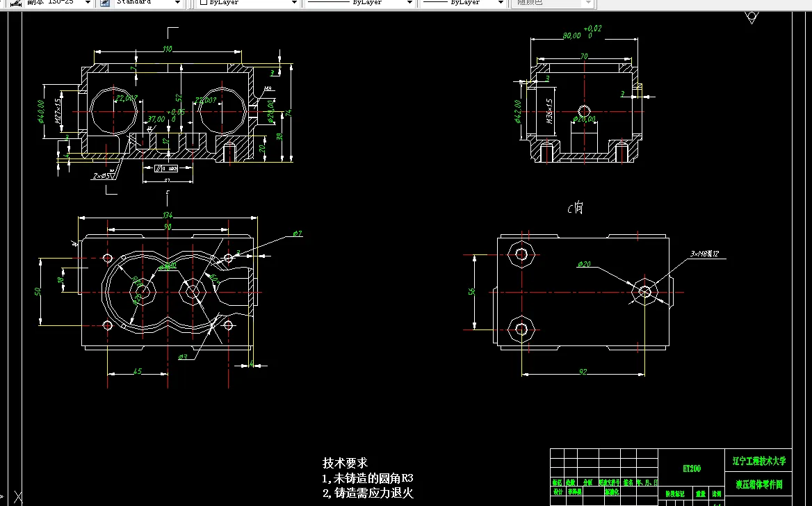Click the HT200 material label

coord(691,467)
